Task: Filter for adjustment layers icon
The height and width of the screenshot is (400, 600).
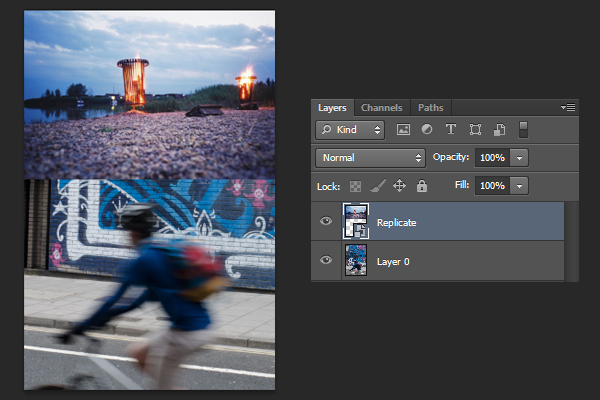Action: point(427,130)
